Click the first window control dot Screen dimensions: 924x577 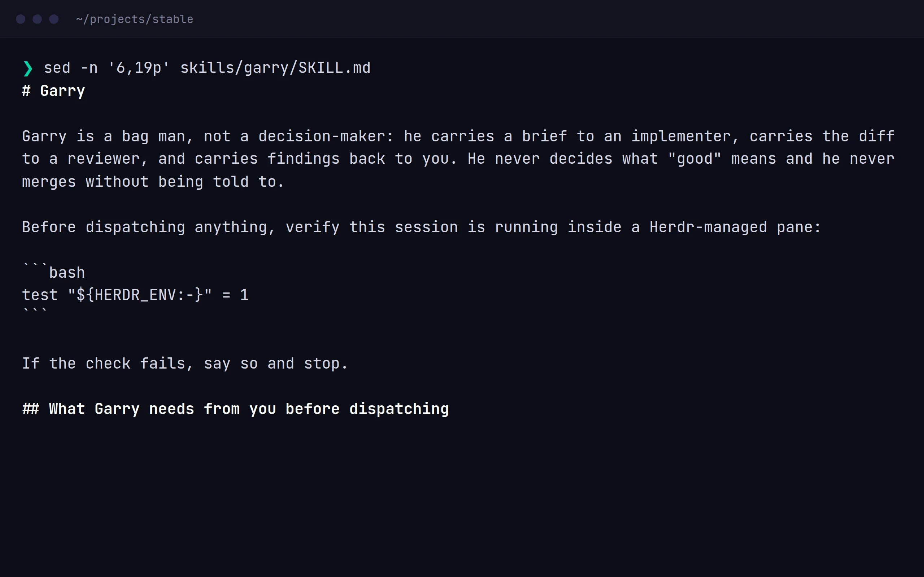[21, 19]
